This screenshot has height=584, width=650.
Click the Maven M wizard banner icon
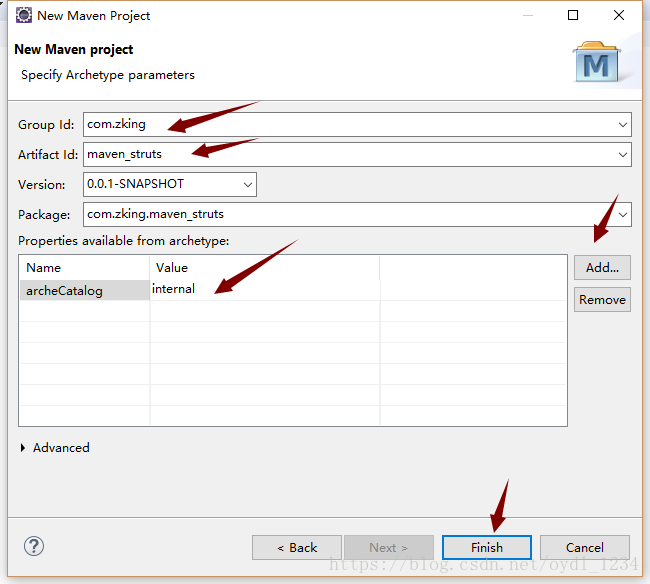tap(597, 62)
